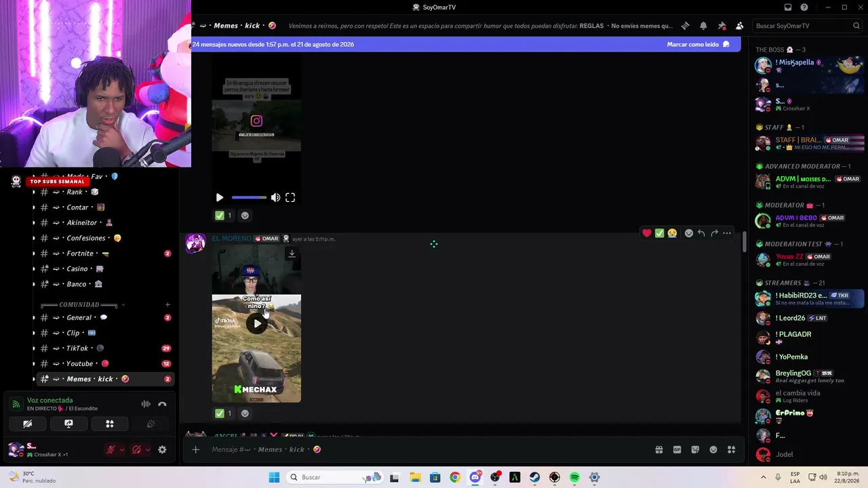Forward El Moreno's message

[714, 233]
